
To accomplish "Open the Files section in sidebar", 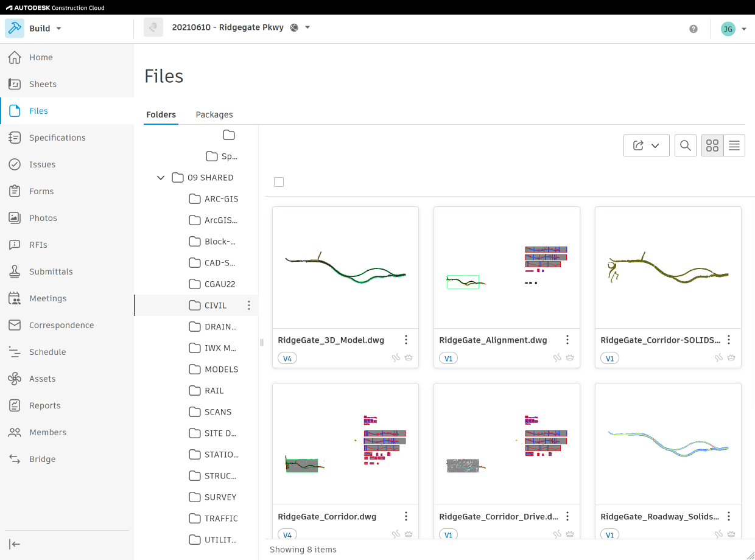I will 67,111.
